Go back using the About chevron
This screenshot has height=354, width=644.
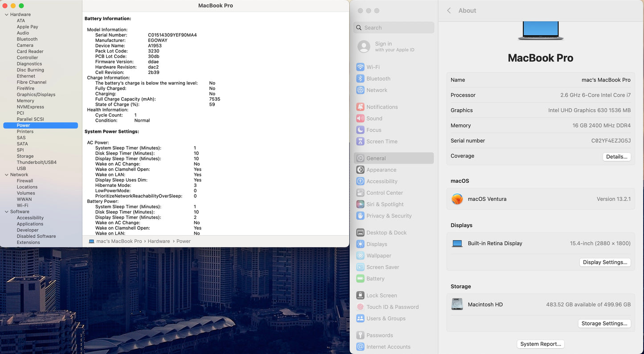click(449, 11)
